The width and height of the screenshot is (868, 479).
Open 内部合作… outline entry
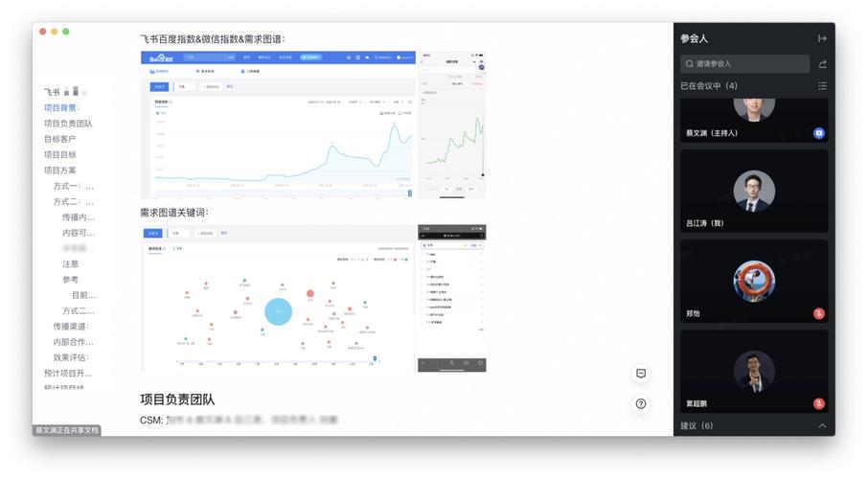pos(73,342)
